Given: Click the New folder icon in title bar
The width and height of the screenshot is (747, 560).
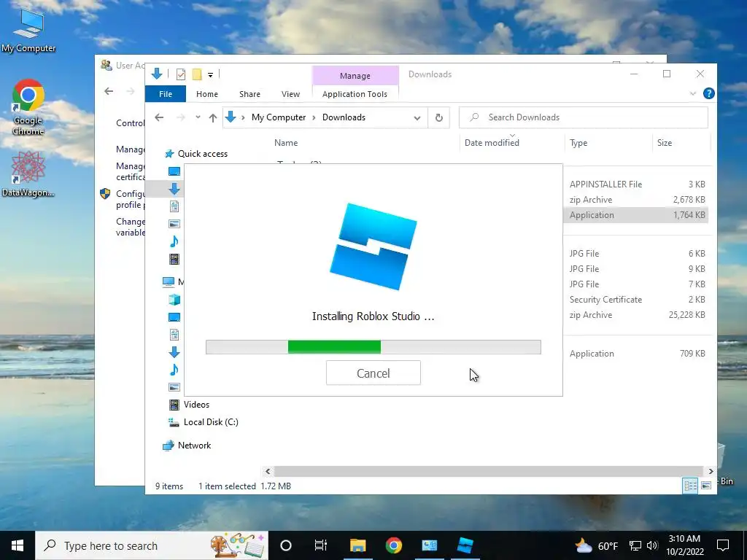Looking at the screenshot, I should [197, 74].
